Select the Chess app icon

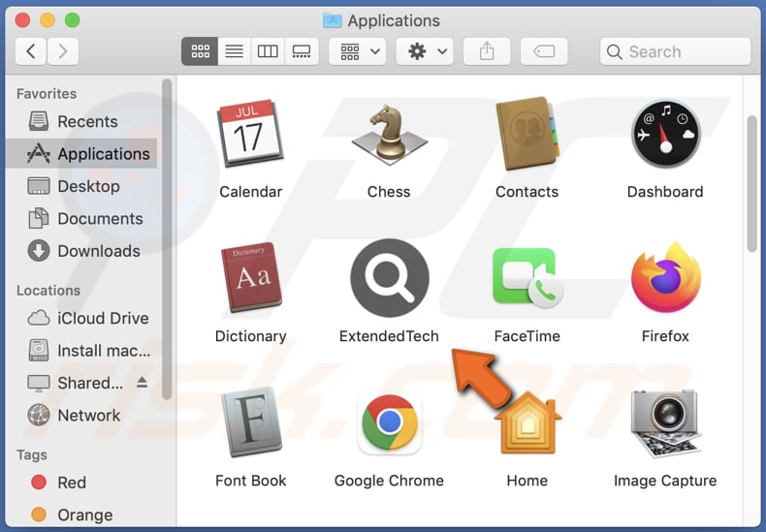[x=389, y=133]
